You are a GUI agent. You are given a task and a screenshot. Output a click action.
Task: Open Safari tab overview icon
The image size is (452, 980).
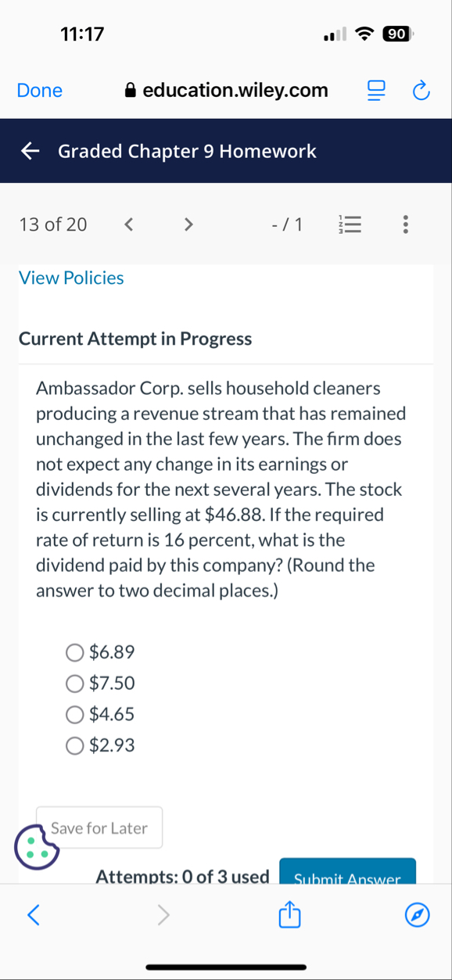[375, 90]
